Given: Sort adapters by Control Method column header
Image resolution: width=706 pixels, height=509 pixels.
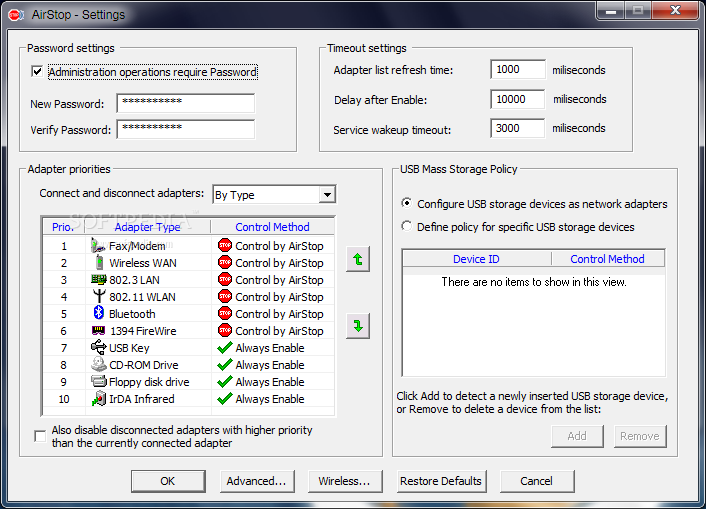Looking at the screenshot, I should 272,227.
